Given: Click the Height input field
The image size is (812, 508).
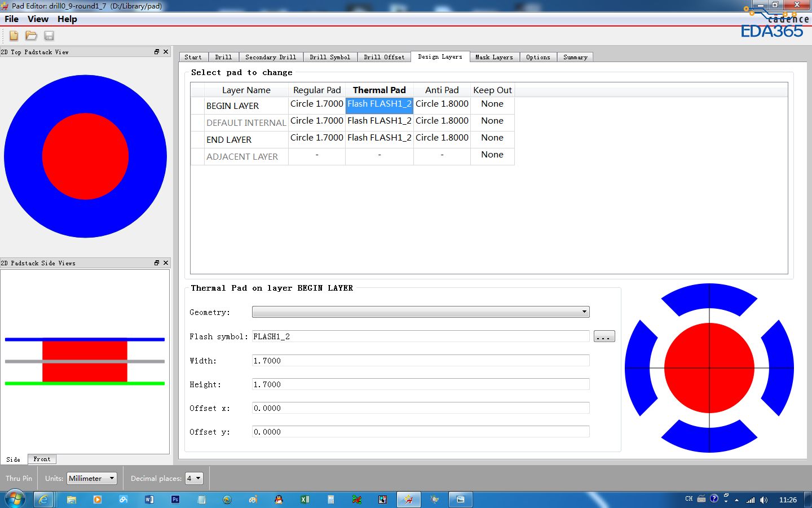Looking at the screenshot, I should [421, 384].
